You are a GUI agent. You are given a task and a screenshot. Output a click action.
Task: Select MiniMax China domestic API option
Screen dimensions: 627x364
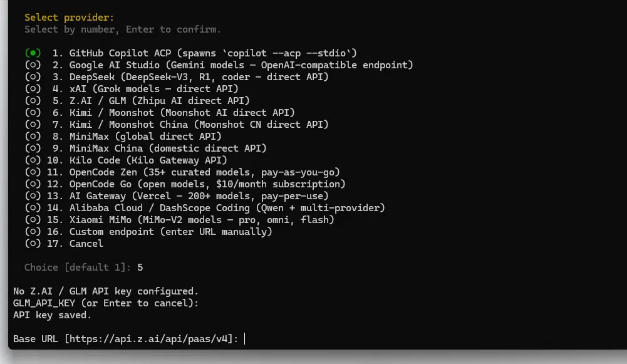click(x=33, y=148)
